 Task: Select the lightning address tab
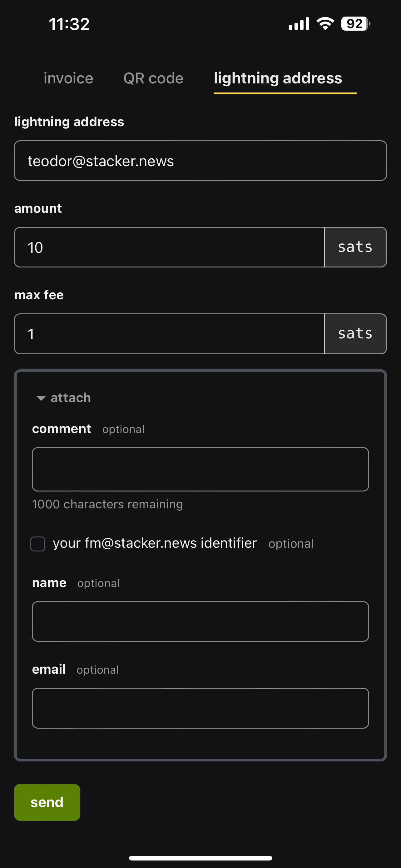pos(278,78)
